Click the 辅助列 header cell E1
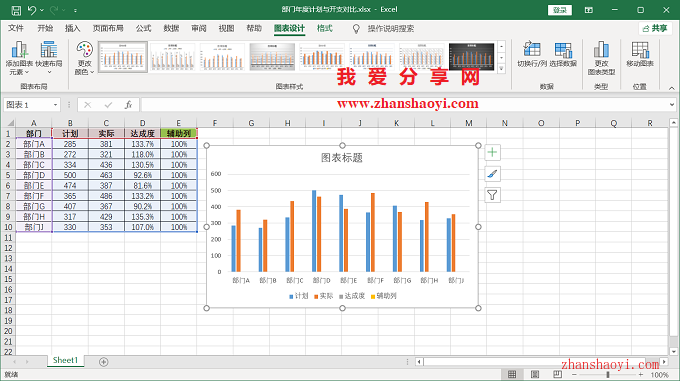The width and height of the screenshot is (680, 381). (179, 134)
